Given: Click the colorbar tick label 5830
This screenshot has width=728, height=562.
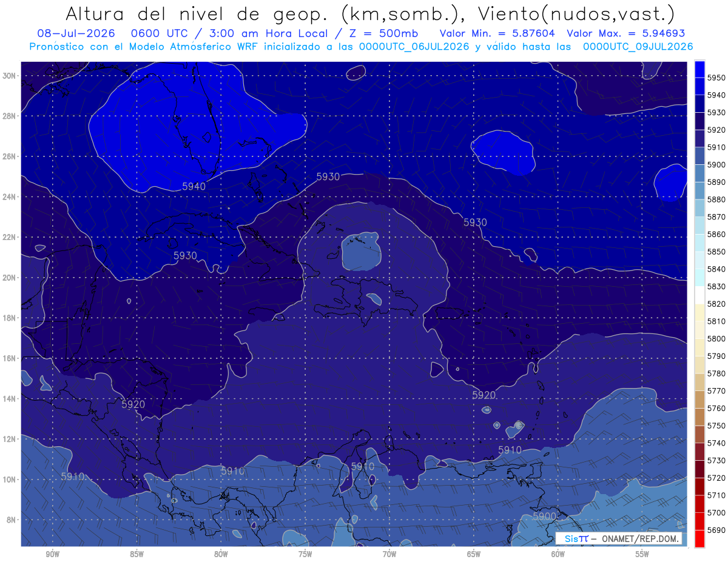Looking at the screenshot, I should [x=717, y=286].
